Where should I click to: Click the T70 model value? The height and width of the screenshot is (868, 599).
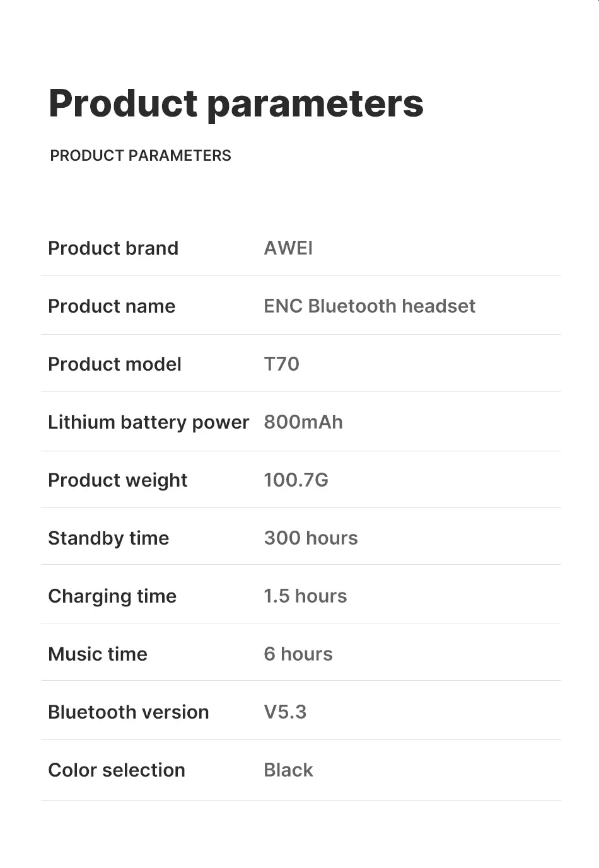click(x=281, y=364)
